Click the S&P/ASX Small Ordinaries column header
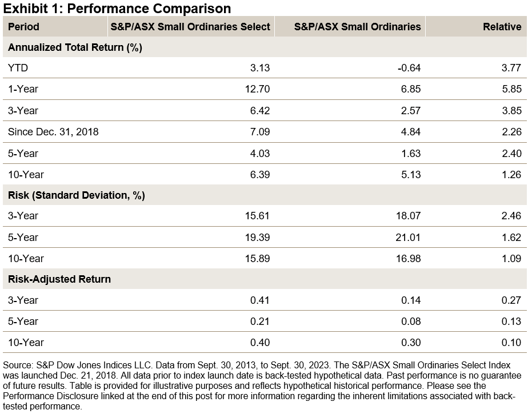Viewport: 532px width, 414px height. point(357,27)
